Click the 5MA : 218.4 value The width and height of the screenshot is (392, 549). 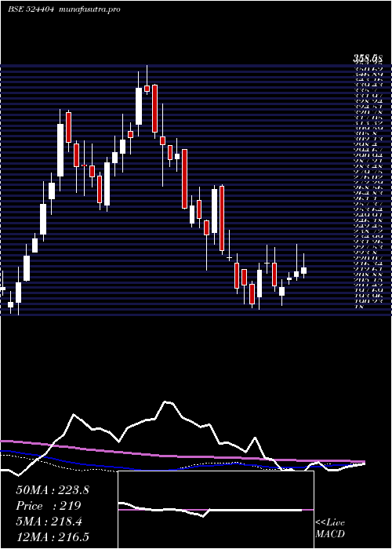point(49,522)
